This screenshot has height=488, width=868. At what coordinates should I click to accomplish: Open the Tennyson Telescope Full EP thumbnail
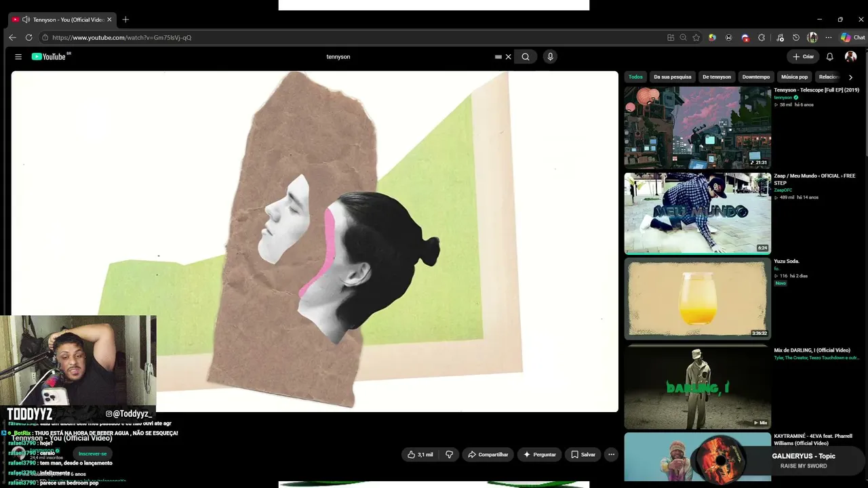(697, 127)
